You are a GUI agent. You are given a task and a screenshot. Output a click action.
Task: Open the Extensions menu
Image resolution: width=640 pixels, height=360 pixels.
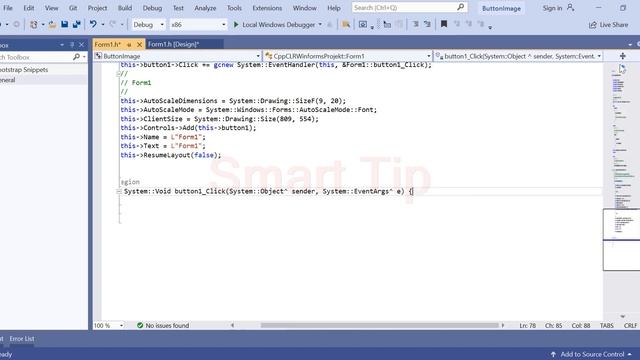pos(267,8)
